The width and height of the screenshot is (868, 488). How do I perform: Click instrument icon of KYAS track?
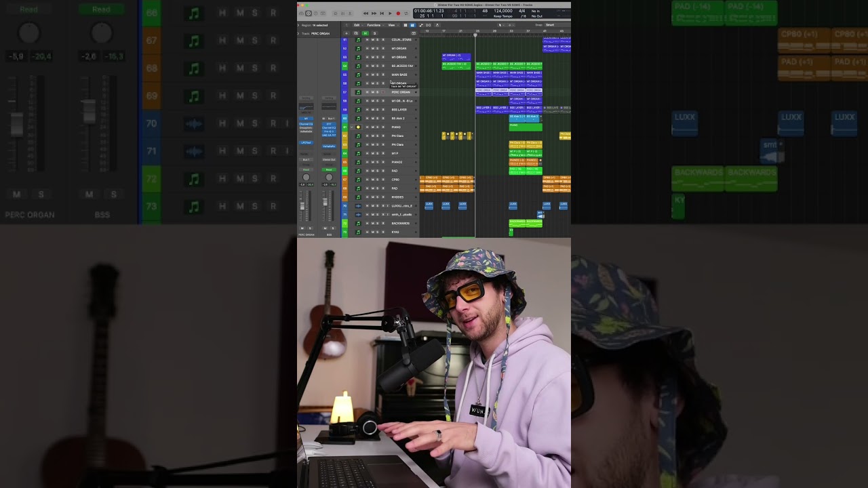tap(358, 232)
